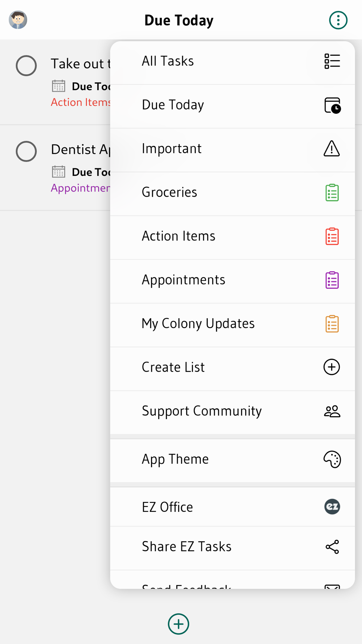
Task: Open EZ Office from the menu
Action: 167,507
